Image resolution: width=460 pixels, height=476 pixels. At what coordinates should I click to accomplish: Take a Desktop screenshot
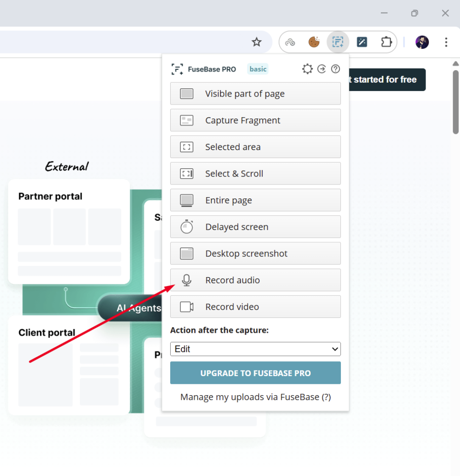coord(255,253)
